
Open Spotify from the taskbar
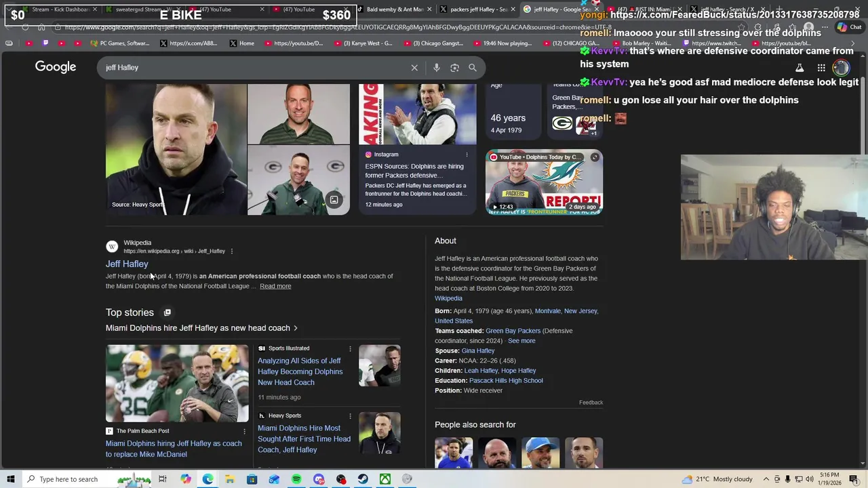[296, 479]
